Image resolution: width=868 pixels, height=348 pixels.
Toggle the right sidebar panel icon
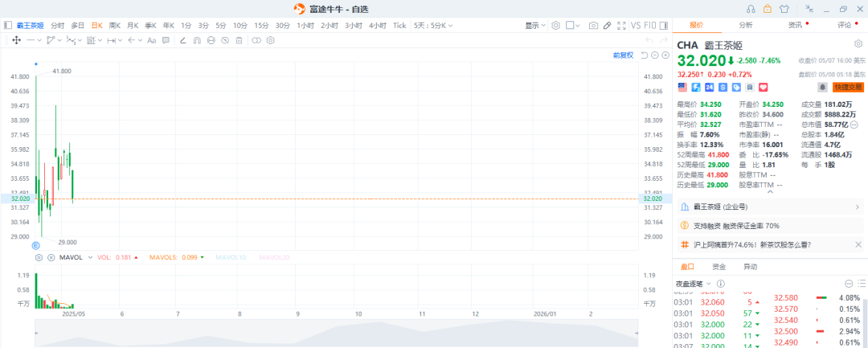click(x=664, y=26)
